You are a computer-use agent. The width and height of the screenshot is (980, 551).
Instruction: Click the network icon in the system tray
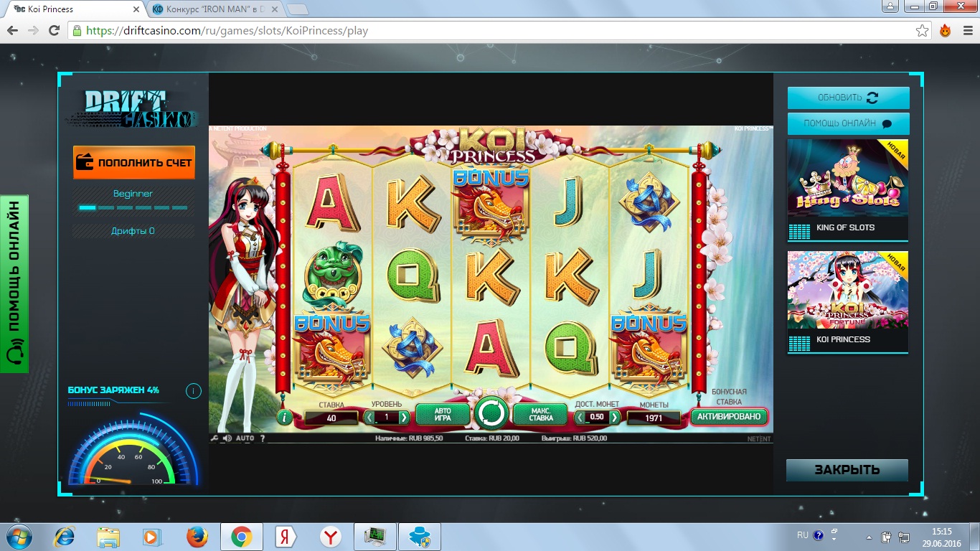point(903,537)
